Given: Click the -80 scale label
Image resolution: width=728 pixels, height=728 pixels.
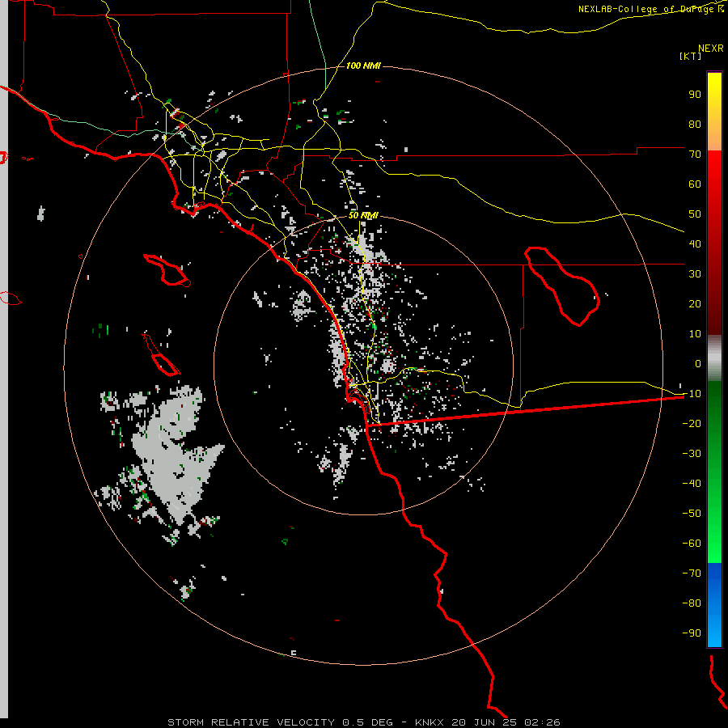Looking at the screenshot, I should 692,603.
